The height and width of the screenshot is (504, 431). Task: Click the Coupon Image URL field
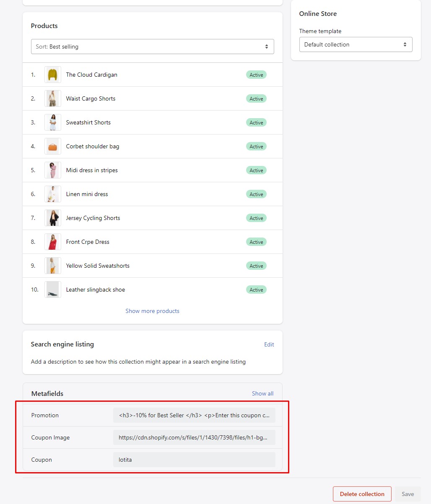tap(194, 437)
